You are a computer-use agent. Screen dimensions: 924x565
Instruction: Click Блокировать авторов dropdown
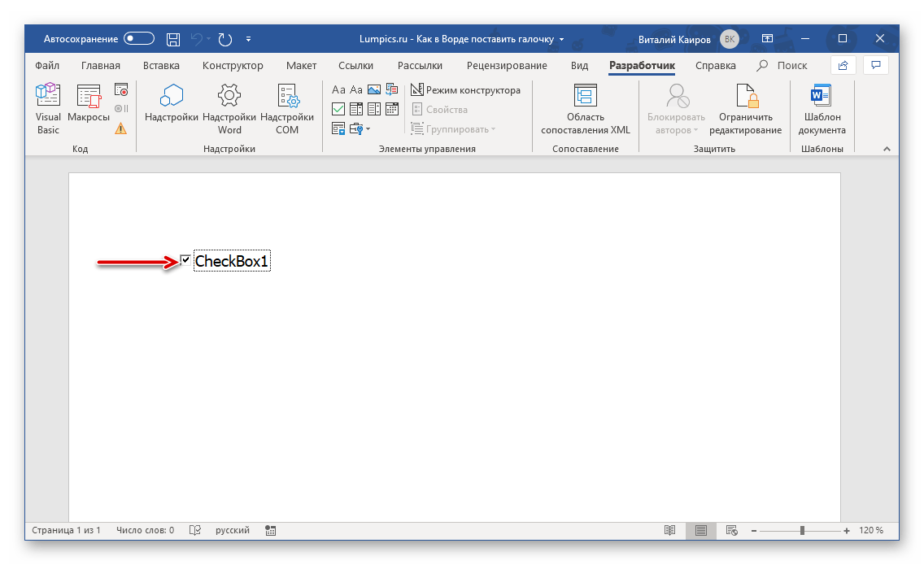tap(676, 109)
